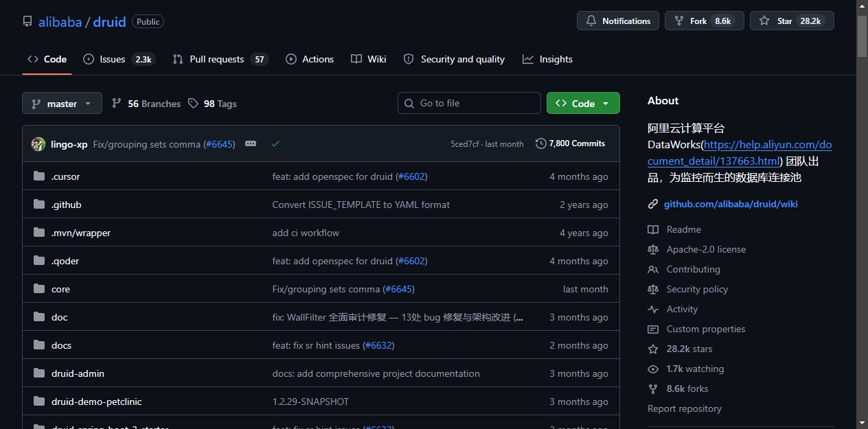Open the 'Convert ISSUE_TEMPLATE to YAML format' commit
Viewport: 868px width, 429px height.
click(x=361, y=205)
